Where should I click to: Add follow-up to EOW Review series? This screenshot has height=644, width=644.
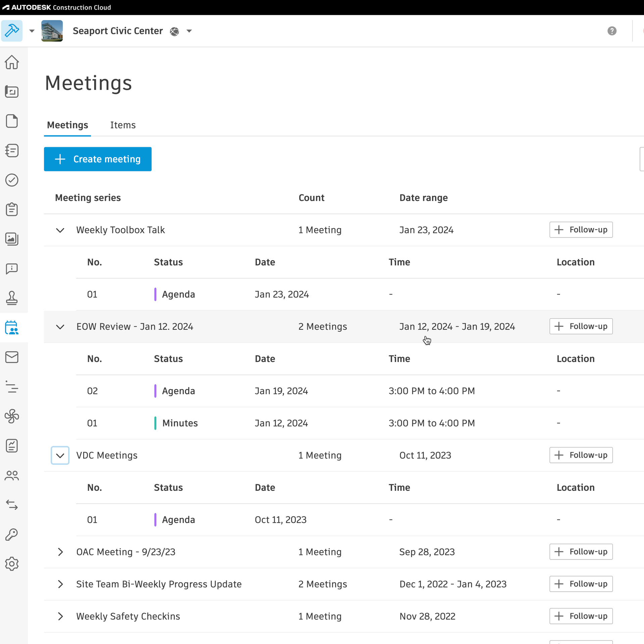581,326
